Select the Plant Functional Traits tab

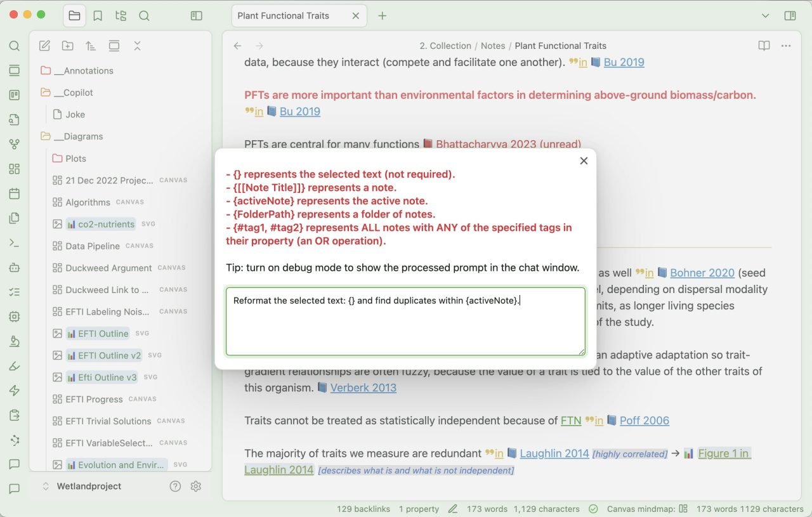(298, 16)
